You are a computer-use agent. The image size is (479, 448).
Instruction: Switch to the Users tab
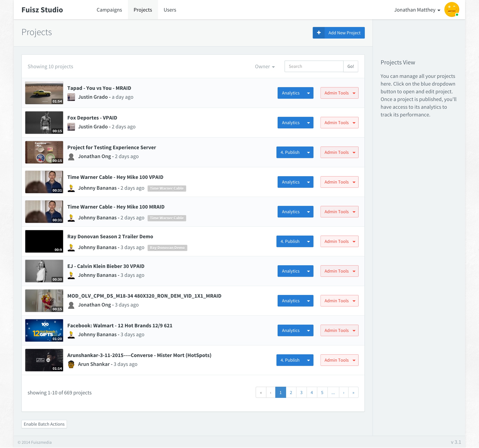click(170, 10)
